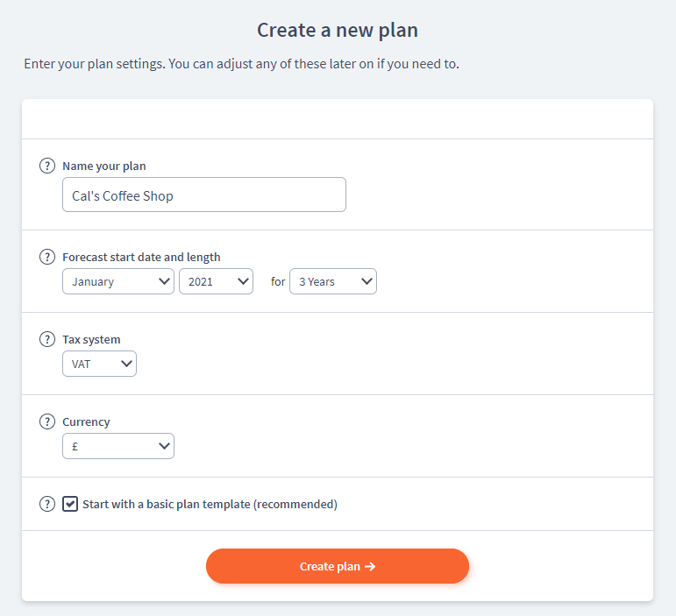Click arrow icon on Create plan button
Screen dimensions: 676x616
[370, 566]
